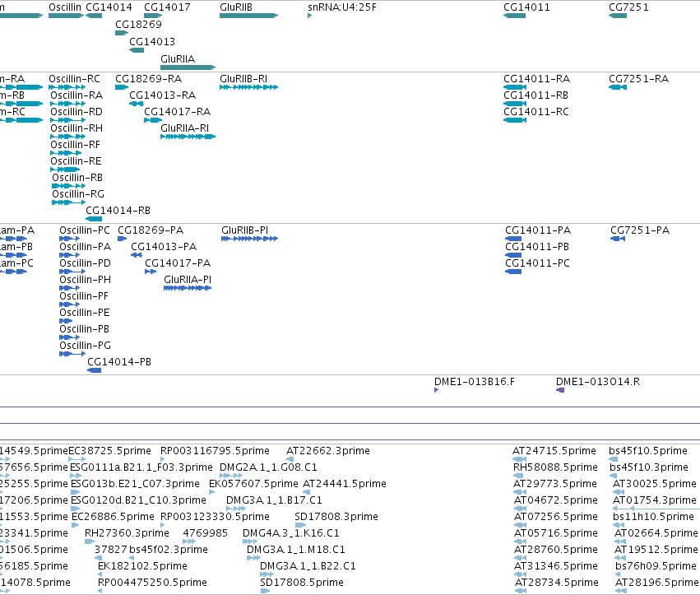700x595 pixels.
Task: Select the RH27360.3prime EST
Action: [x=127, y=533]
